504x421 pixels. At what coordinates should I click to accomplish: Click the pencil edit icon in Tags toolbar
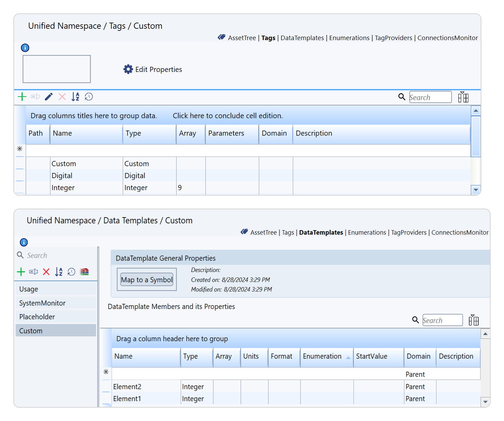49,97
